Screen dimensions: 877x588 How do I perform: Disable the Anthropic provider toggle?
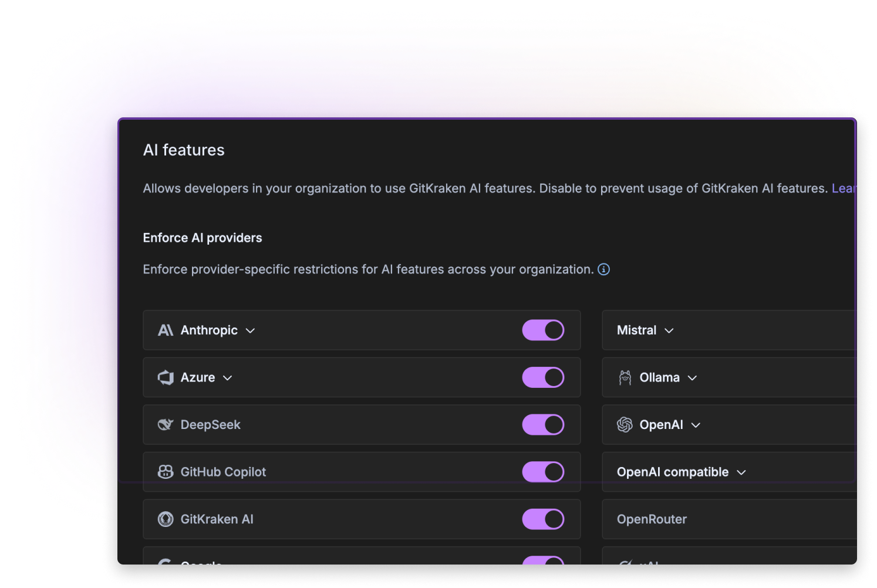tap(543, 330)
